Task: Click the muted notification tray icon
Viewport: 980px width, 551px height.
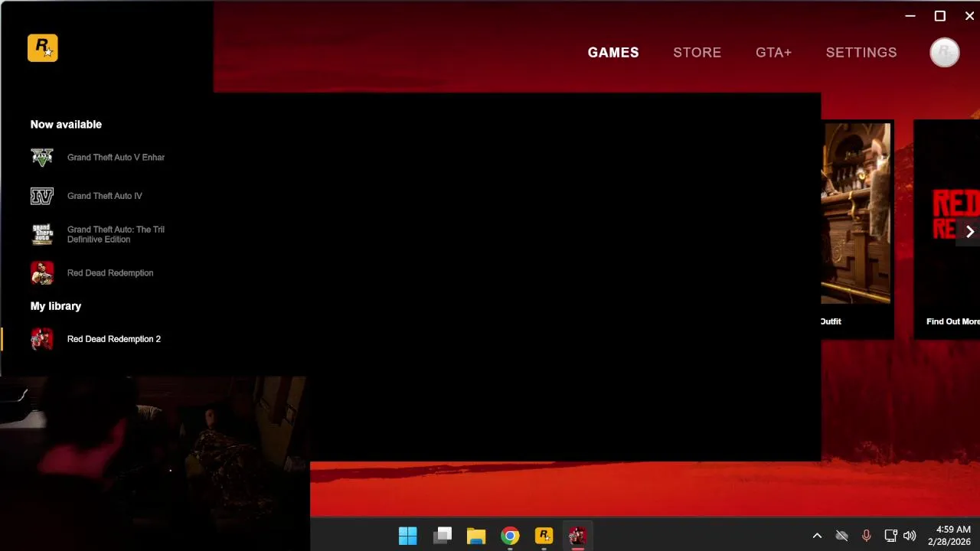Action: pyautogui.click(x=841, y=536)
